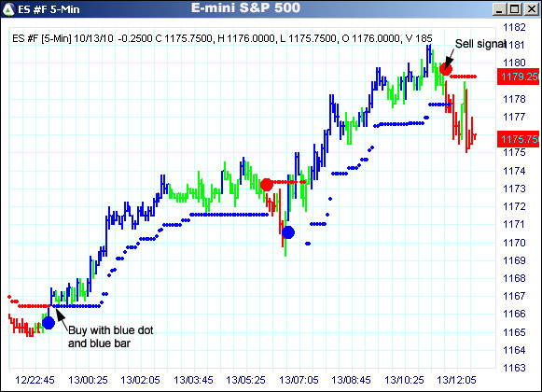Click the 12/22:45 time axis label
The height and width of the screenshot is (392, 542).
click(x=35, y=380)
